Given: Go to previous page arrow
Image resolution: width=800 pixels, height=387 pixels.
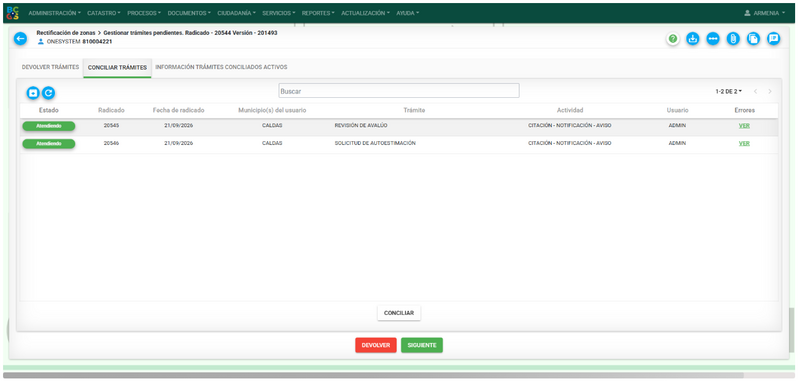Looking at the screenshot, I should click(x=755, y=92).
